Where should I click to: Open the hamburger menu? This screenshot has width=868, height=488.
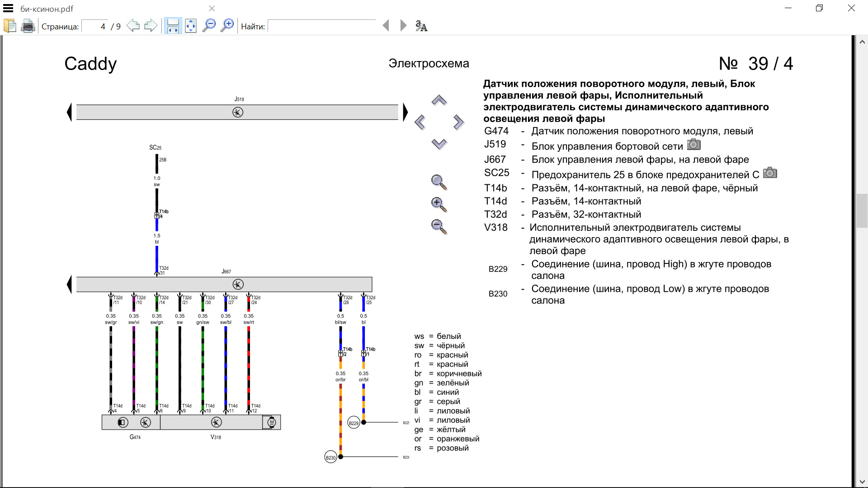tap(8, 8)
